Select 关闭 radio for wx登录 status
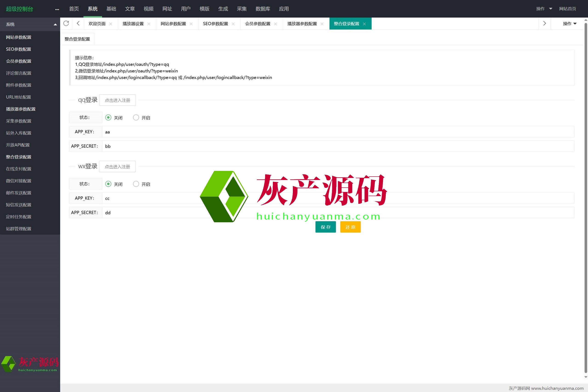 (x=108, y=184)
